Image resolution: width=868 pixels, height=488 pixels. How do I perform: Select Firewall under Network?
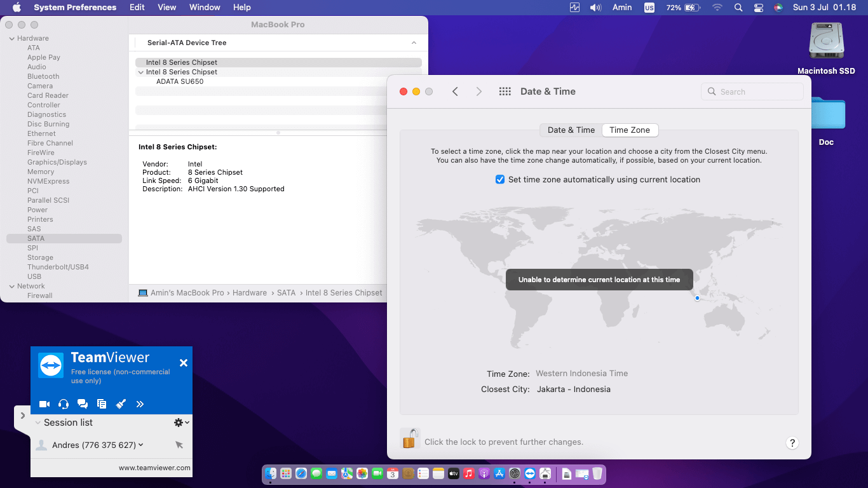(40, 295)
